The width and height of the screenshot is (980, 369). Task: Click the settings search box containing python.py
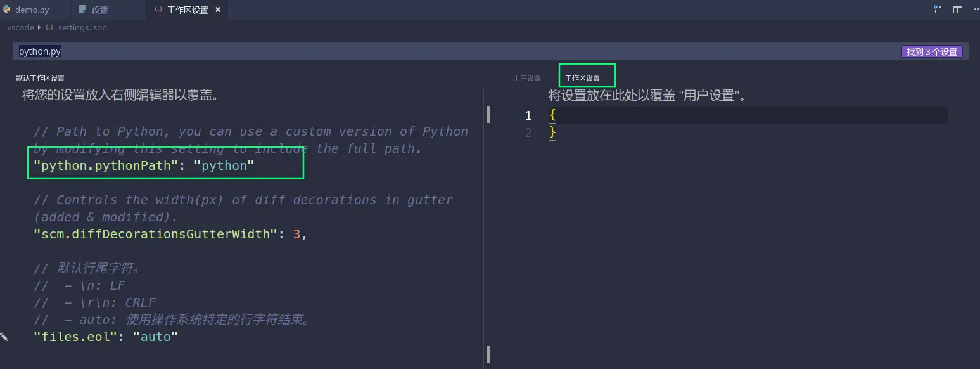click(x=443, y=51)
